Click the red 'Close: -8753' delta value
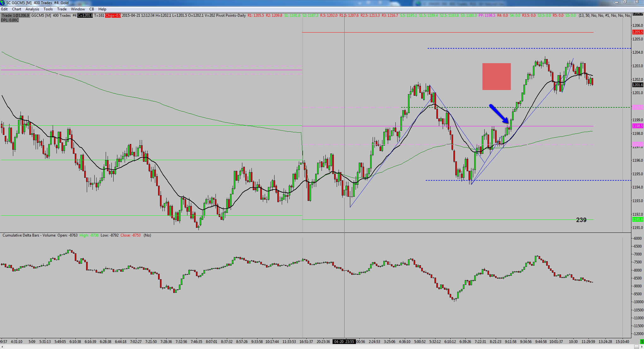 pos(130,235)
